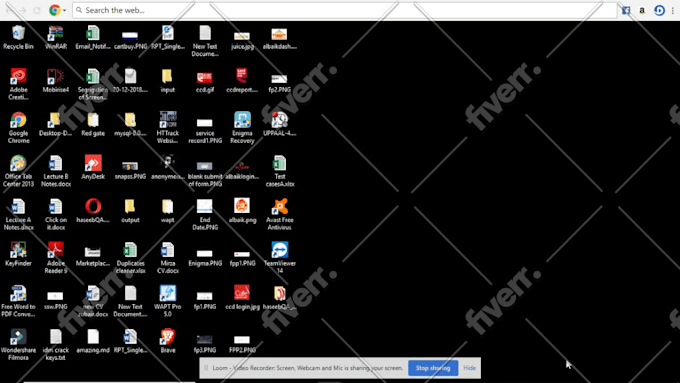The width and height of the screenshot is (680, 383).
Task: Open Office Tab Center 2013
Action: click(x=18, y=171)
